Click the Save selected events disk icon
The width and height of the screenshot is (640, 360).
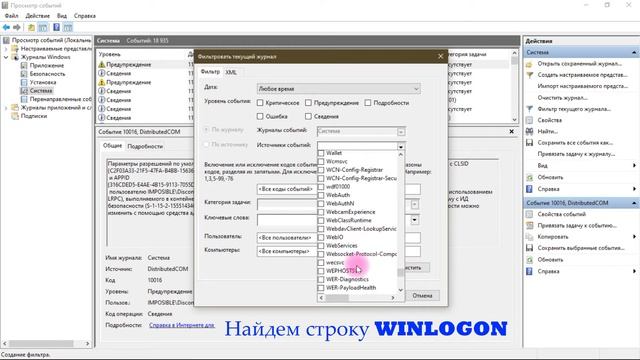coord(529,248)
